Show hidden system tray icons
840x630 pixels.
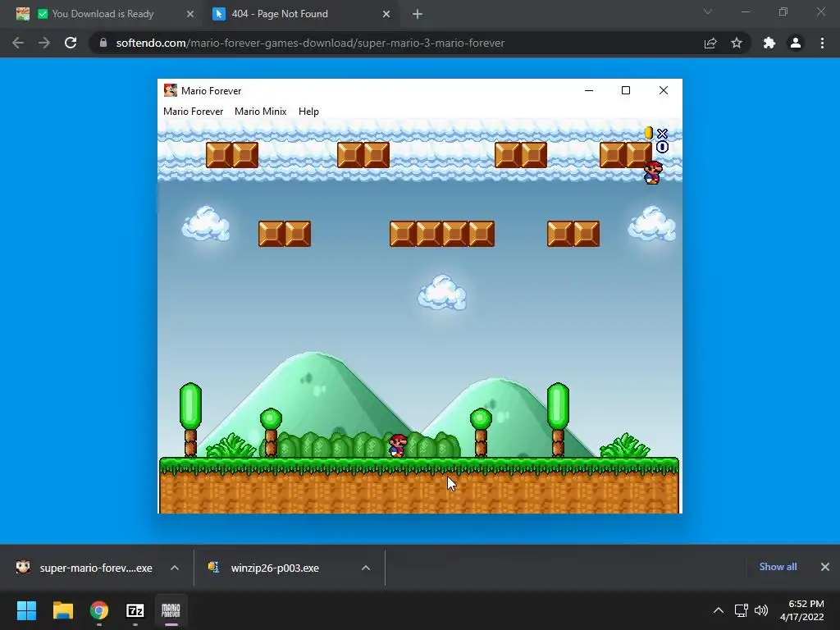(719, 610)
